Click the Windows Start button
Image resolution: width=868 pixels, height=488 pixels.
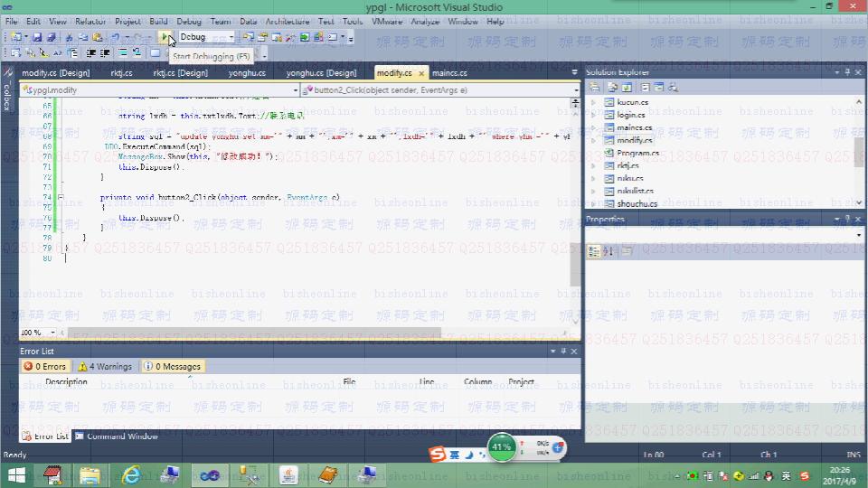click(16, 475)
